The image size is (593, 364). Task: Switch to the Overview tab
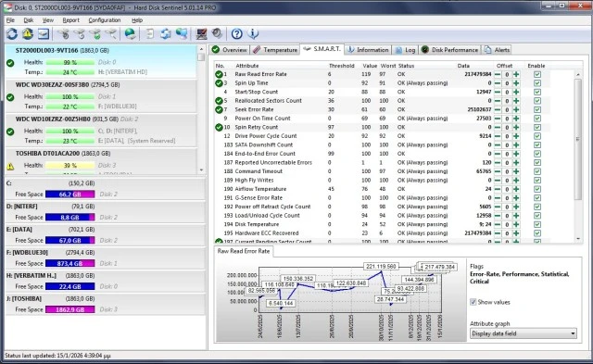click(x=230, y=50)
